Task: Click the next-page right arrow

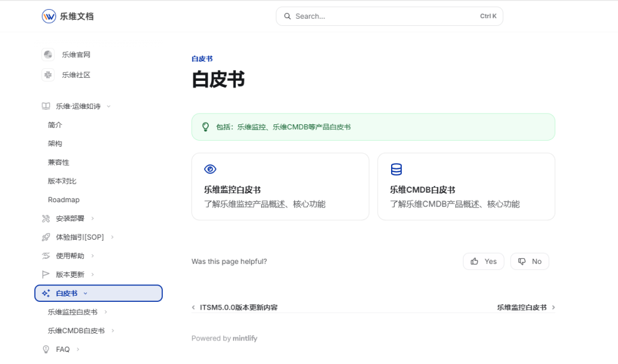Action: pyautogui.click(x=553, y=307)
